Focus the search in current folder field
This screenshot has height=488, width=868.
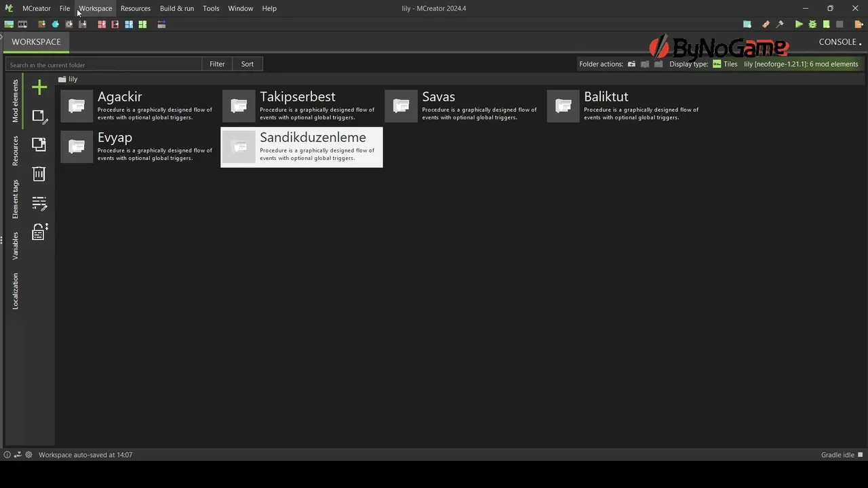point(104,64)
